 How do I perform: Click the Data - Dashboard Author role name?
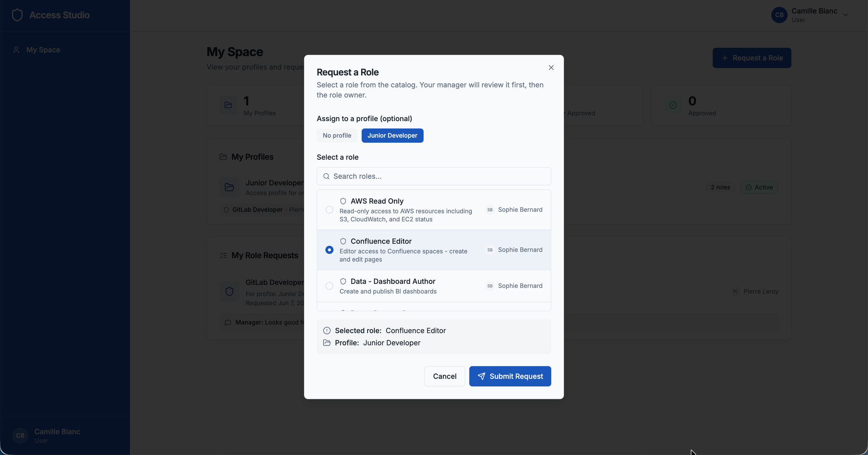click(x=393, y=281)
